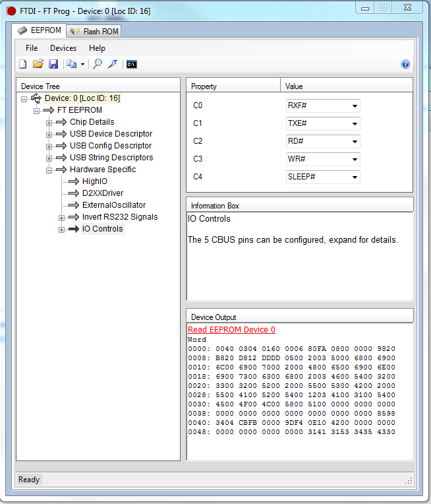
Task: Collapse the FT EEPROM node
Action: [x=37, y=111]
